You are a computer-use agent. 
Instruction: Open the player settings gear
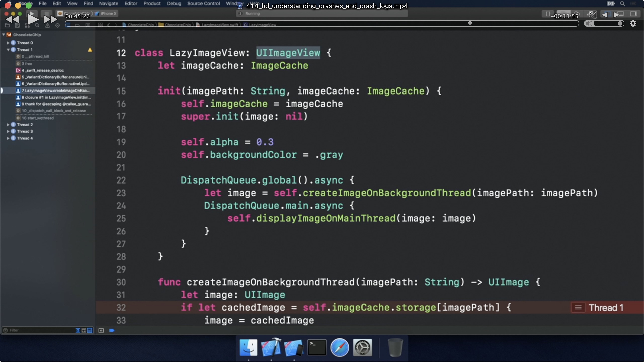633,23
